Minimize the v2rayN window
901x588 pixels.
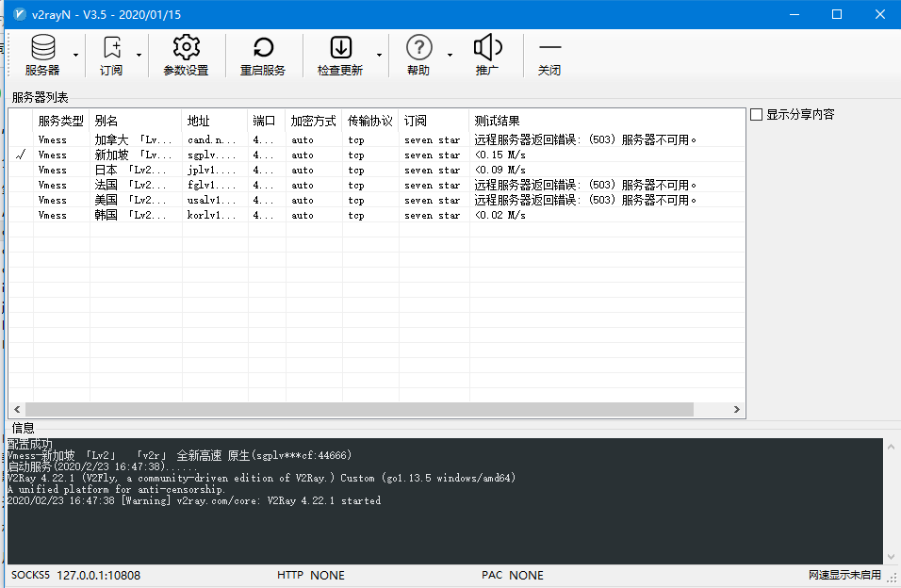click(795, 14)
